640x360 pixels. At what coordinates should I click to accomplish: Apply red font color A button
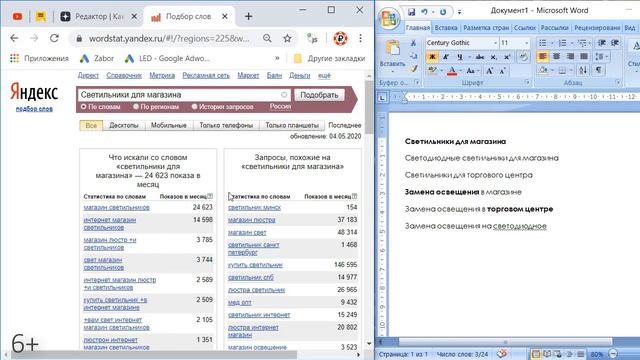452,71
